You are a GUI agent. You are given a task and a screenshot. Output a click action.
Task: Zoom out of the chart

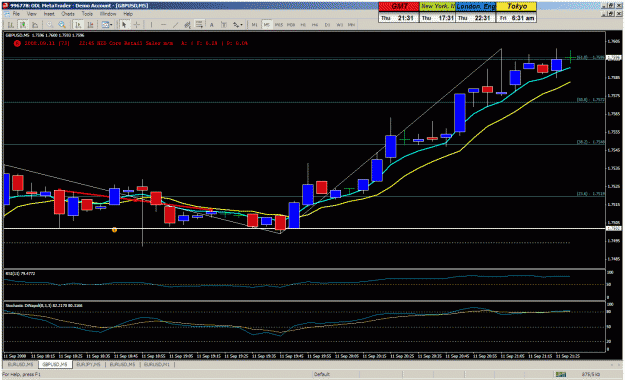click(62, 25)
